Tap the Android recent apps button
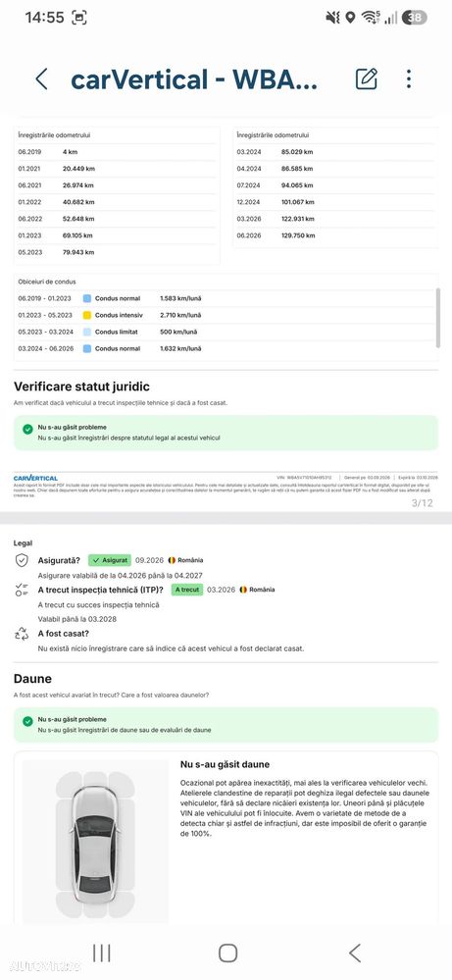 [x=102, y=954]
